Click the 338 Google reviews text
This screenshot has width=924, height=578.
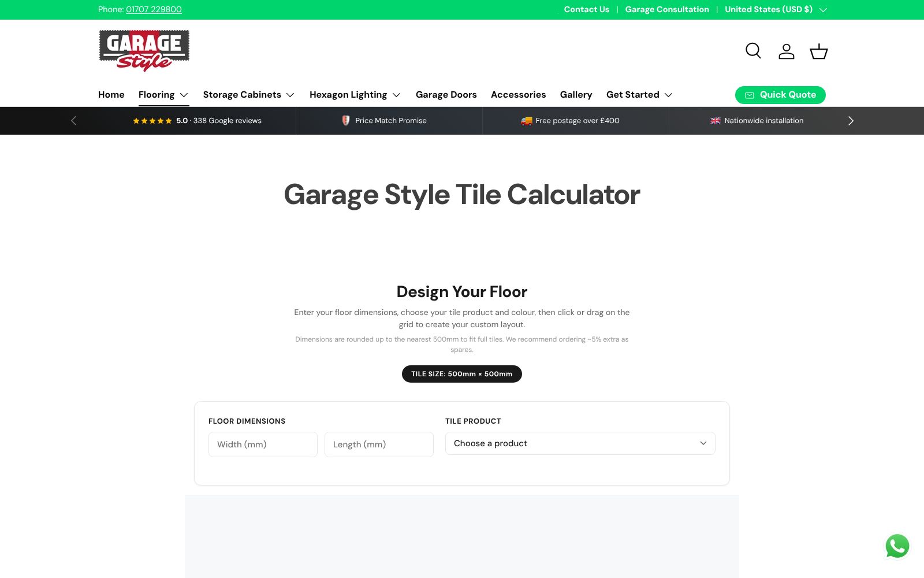227,121
